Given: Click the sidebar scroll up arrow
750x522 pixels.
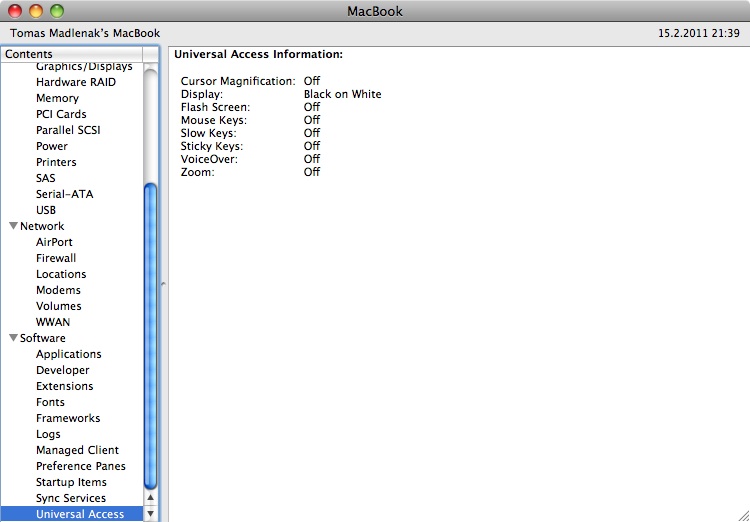Looking at the screenshot, I should pyautogui.click(x=150, y=498).
